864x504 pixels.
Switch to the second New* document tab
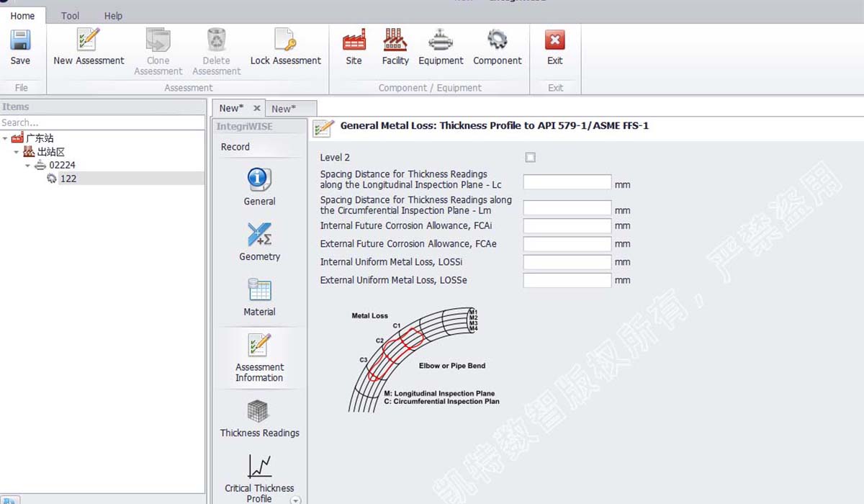(284, 109)
